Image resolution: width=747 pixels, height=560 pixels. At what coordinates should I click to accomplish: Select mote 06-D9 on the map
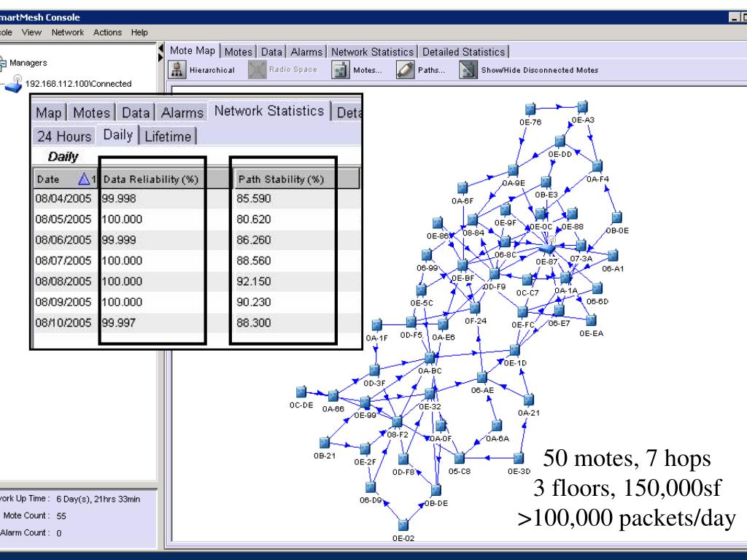pos(371,487)
